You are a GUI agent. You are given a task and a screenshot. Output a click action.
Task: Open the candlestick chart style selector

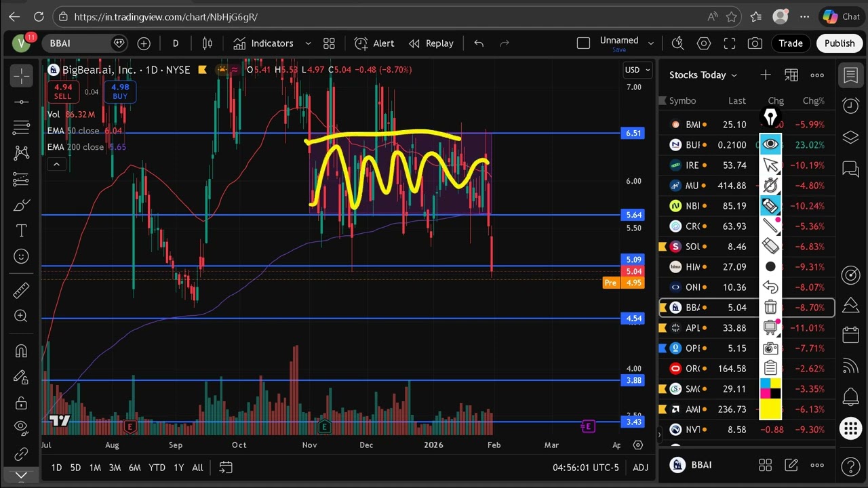pos(208,43)
